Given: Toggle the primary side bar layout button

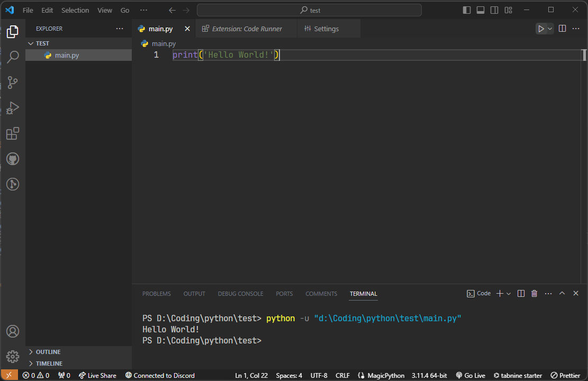Looking at the screenshot, I should [x=466, y=10].
